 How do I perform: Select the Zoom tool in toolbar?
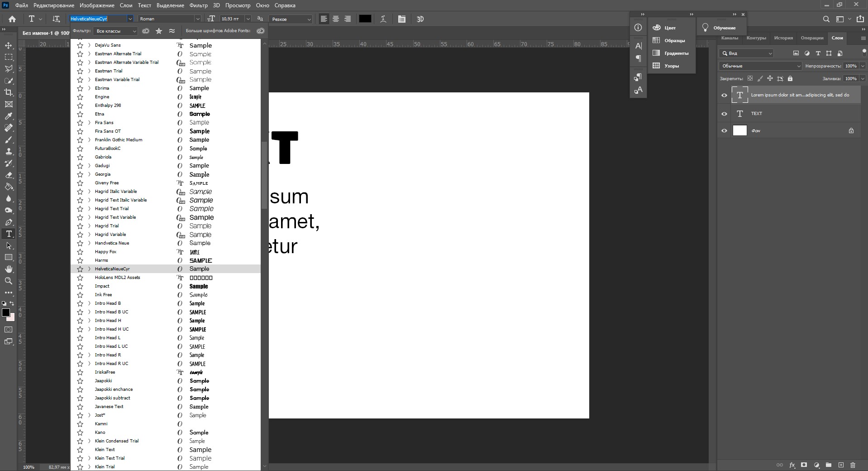click(x=9, y=281)
